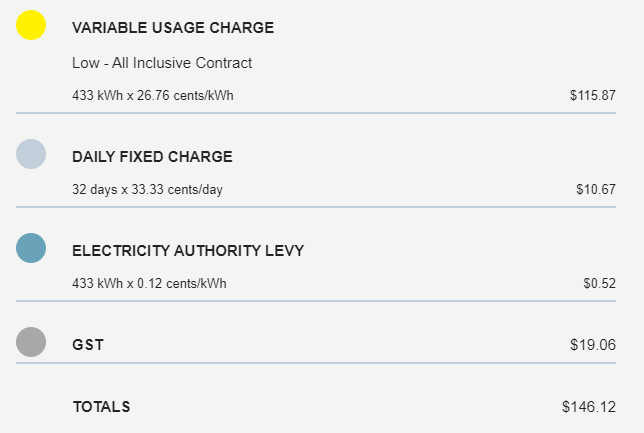Image resolution: width=644 pixels, height=433 pixels.
Task: Click the GST label
Action: click(x=88, y=345)
